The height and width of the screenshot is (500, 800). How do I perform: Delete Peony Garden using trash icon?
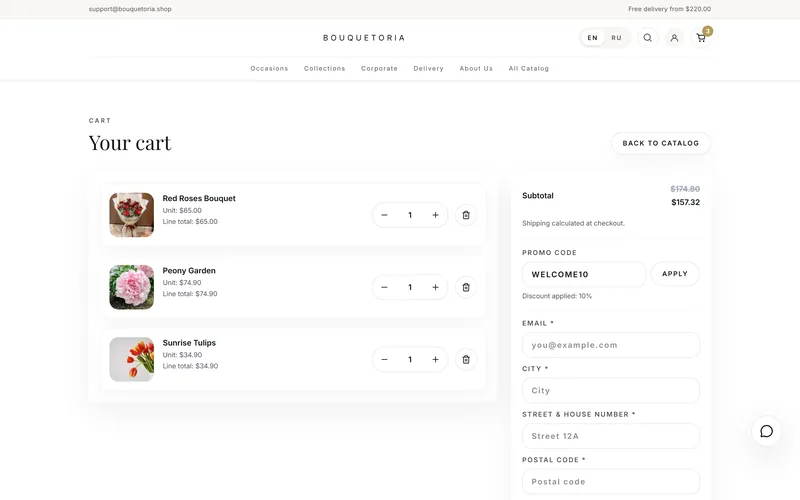click(x=466, y=287)
